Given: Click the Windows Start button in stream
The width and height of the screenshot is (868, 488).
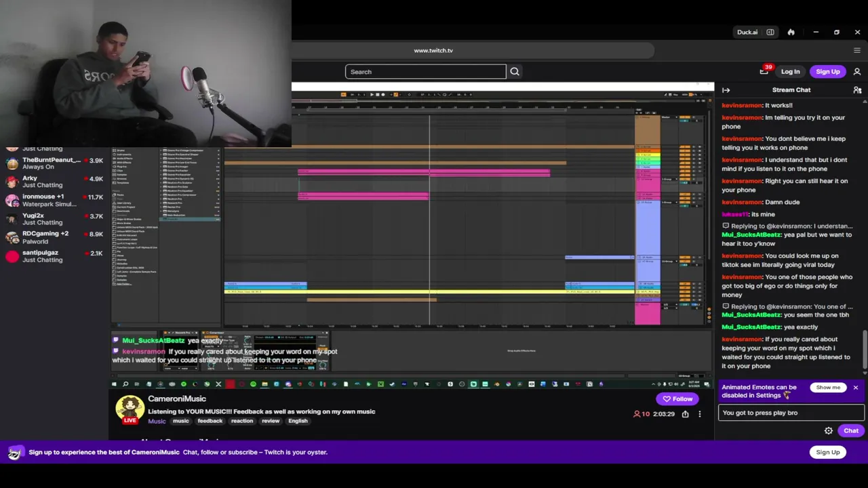Looking at the screenshot, I should pyautogui.click(x=114, y=384).
